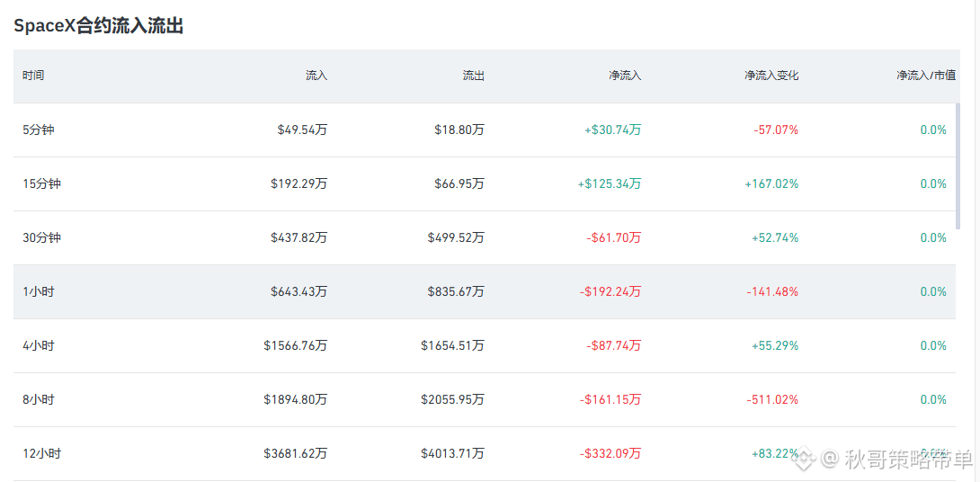Click the 净流入变化 column header
The height and width of the screenshot is (482, 980).
pos(771,76)
